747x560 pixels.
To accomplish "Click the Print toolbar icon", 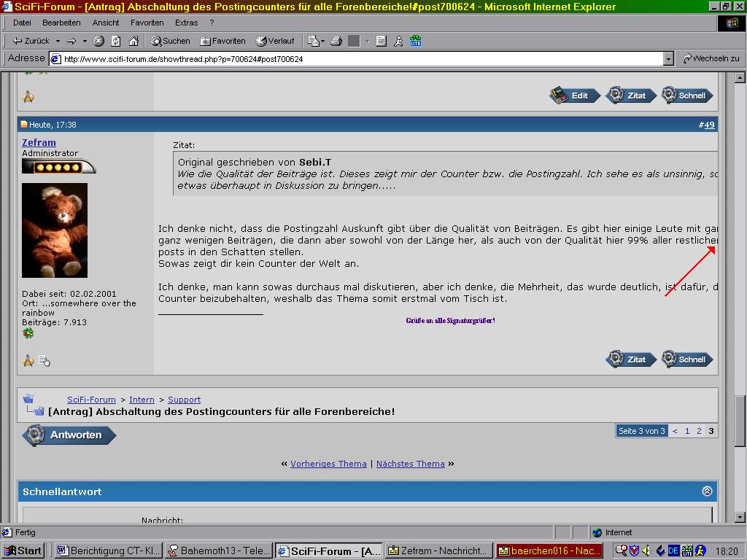I will (336, 41).
